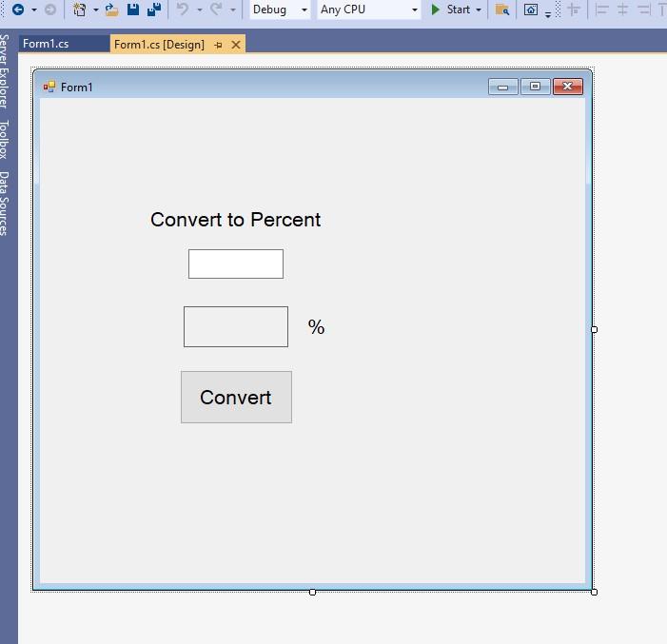Click the Align Centers layout icon
Viewport: 667px width, 644px height.
623,10
